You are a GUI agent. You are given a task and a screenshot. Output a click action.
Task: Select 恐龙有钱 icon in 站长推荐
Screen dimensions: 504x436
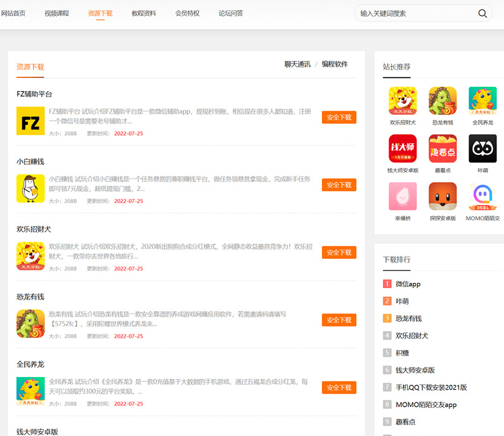443,101
